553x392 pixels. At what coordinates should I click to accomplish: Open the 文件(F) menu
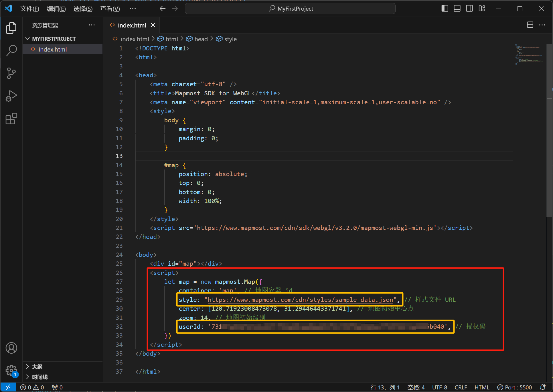tap(29, 9)
